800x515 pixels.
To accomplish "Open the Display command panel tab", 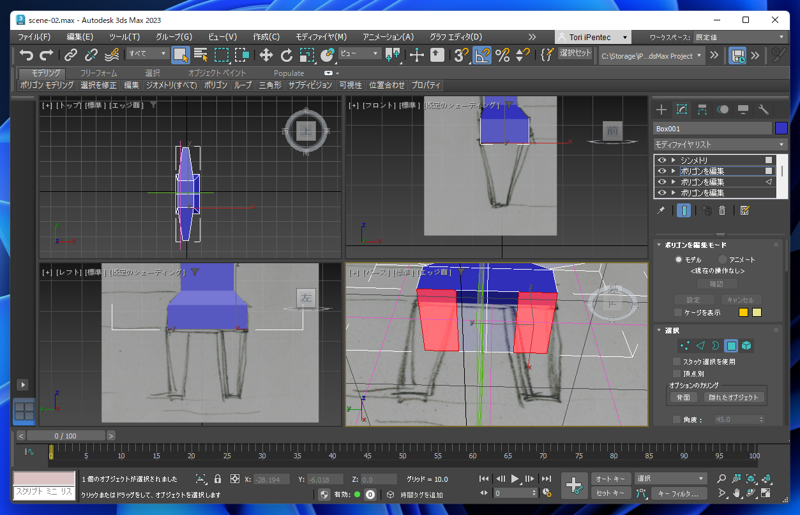I will [743, 109].
